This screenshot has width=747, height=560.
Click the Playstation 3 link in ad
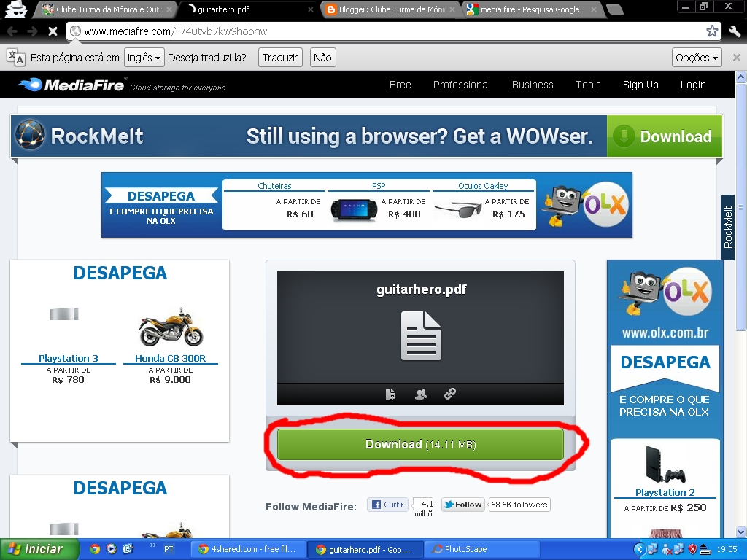[68, 358]
